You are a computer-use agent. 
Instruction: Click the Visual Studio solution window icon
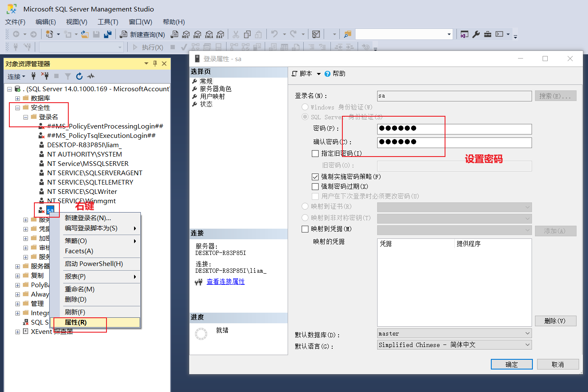[x=465, y=34]
